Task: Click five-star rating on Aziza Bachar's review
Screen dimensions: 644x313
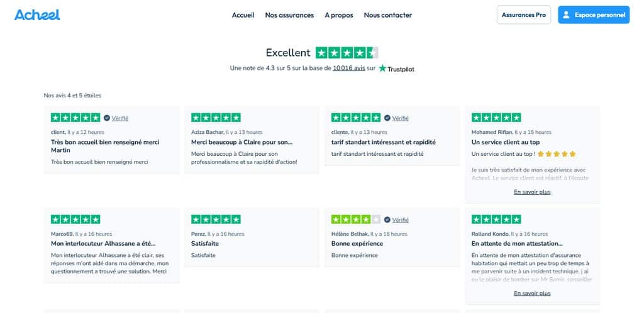Action: [216, 118]
